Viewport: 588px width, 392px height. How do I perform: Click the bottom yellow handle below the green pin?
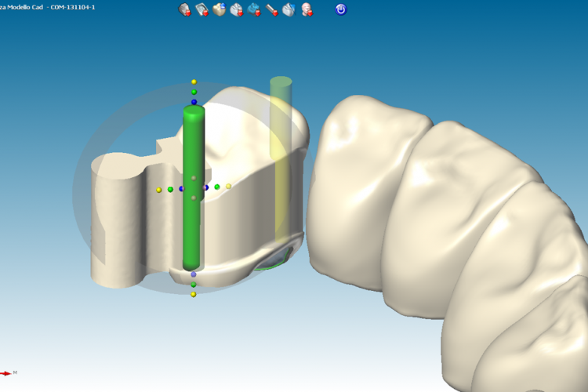[x=194, y=294]
